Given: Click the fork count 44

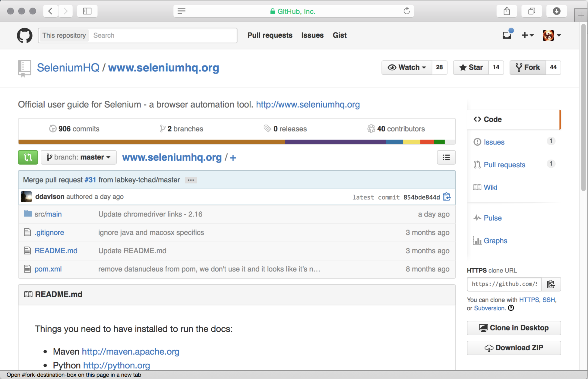Looking at the screenshot, I should (x=553, y=67).
